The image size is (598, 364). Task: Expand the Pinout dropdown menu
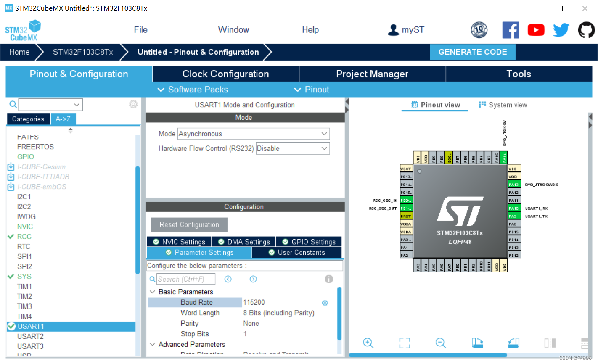tap(312, 90)
